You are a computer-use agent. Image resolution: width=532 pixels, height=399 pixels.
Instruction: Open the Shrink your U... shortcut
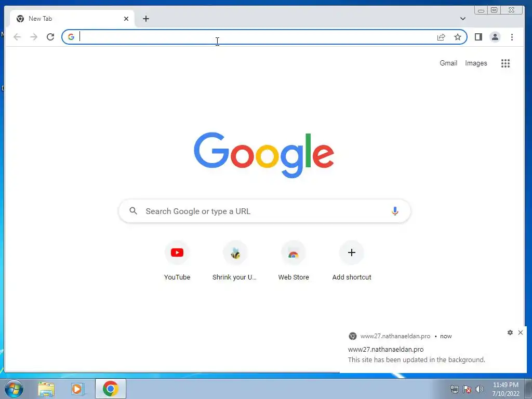(235, 261)
